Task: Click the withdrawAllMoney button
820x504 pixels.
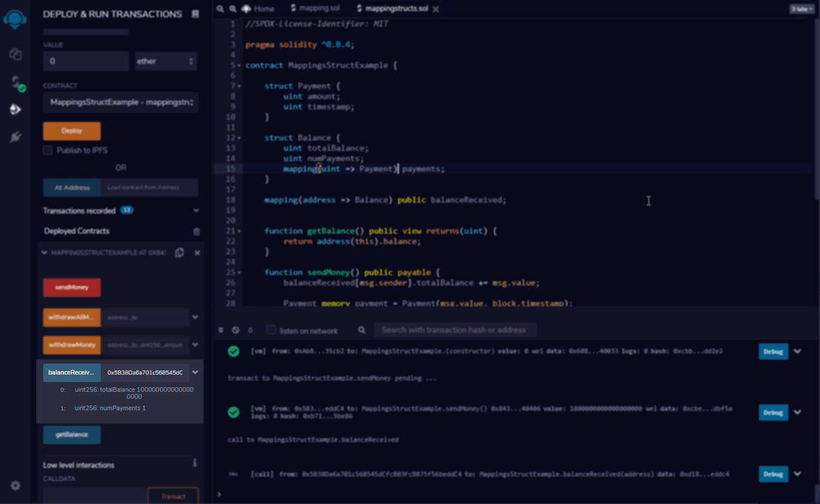Action: coord(72,317)
